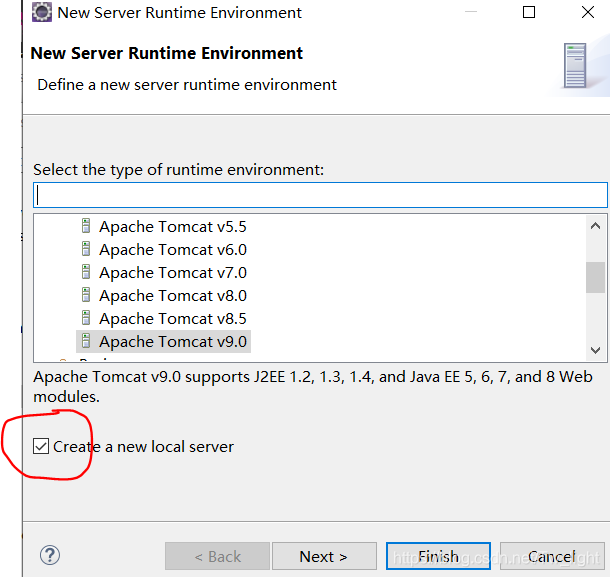
Task: Click the Eclipse icon in the title bar
Action: click(42, 12)
